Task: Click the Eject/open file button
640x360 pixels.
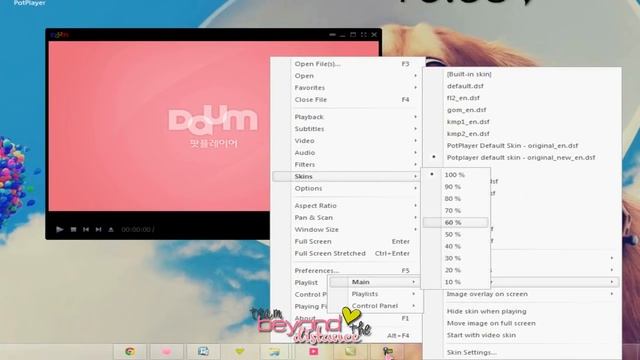Action: (x=111, y=230)
